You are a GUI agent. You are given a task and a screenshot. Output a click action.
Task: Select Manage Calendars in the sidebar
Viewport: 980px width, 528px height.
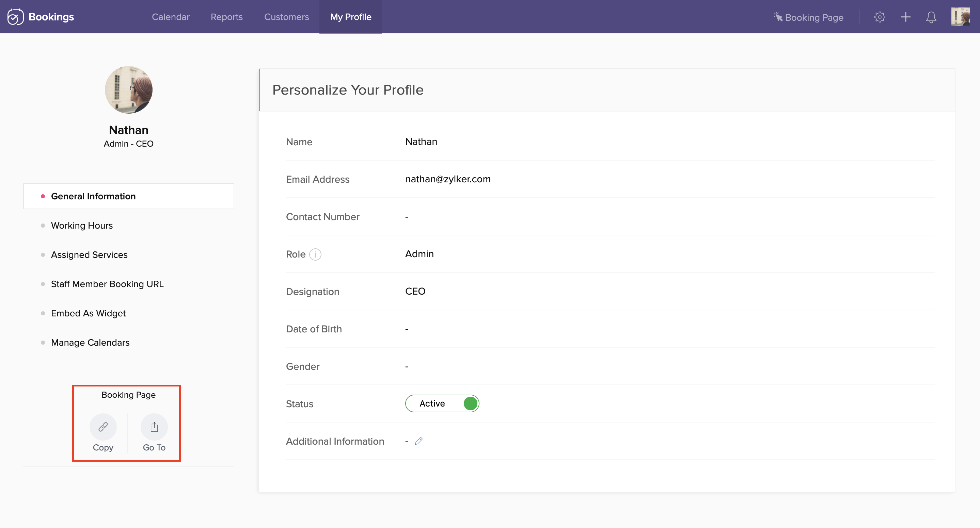coord(90,343)
